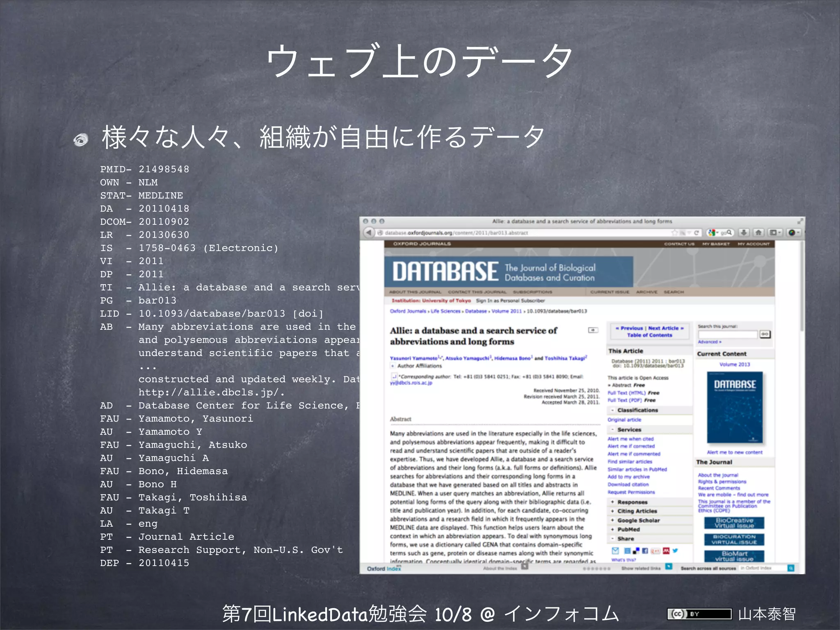The image size is (840, 630).
Task: Share article on Google+ icon
Action: 655,550
